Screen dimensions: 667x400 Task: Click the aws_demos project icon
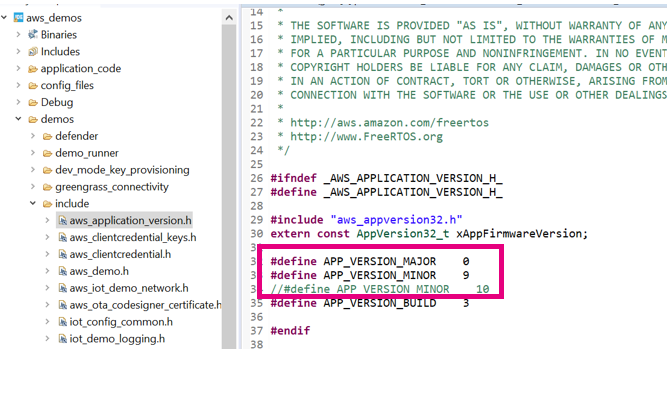tap(18, 17)
